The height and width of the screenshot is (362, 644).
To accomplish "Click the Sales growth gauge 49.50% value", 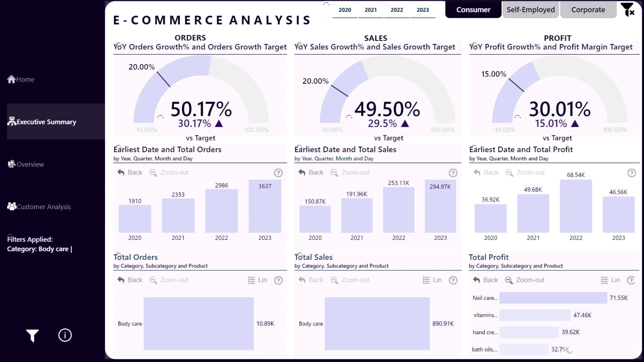I will tap(387, 109).
